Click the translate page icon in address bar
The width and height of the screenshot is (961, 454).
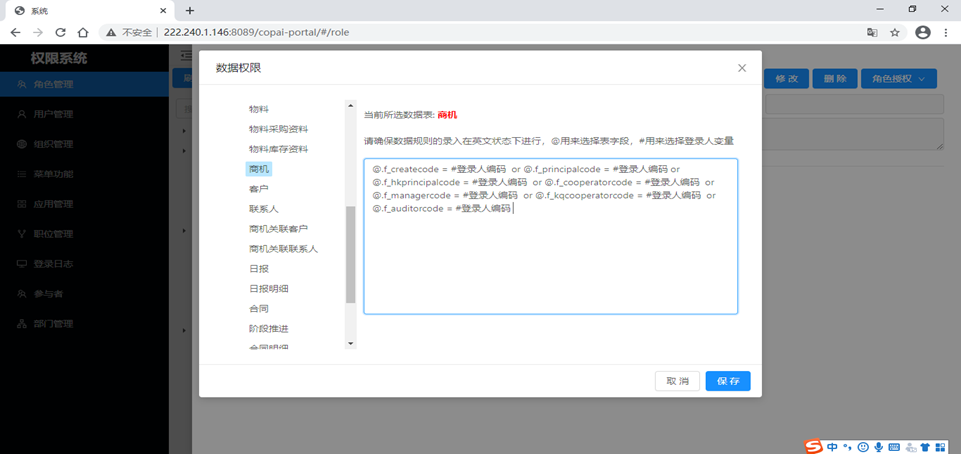point(872,32)
